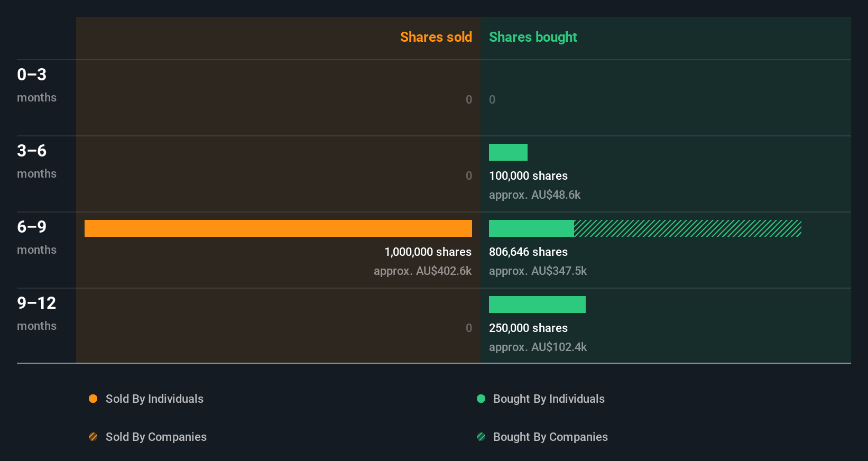Click the hatched companies part of the 6–9 months bar
The image size is (868, 461).
click(688, 228)
